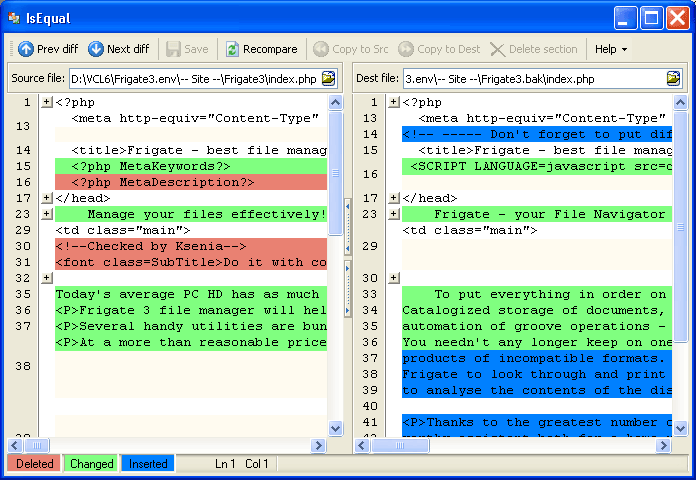Select 'Frigate to look through' inserted line
This screenshot has height=480, width=696.
[x=537, y=374]
